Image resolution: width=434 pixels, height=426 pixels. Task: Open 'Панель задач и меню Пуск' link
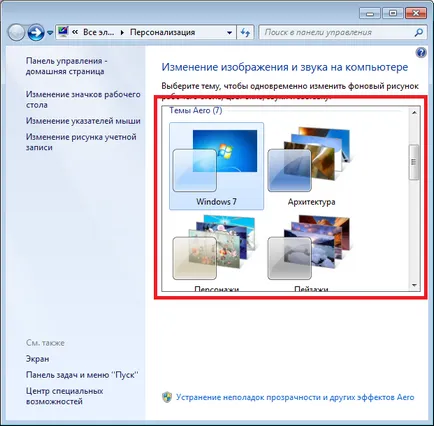pos(82,375)
